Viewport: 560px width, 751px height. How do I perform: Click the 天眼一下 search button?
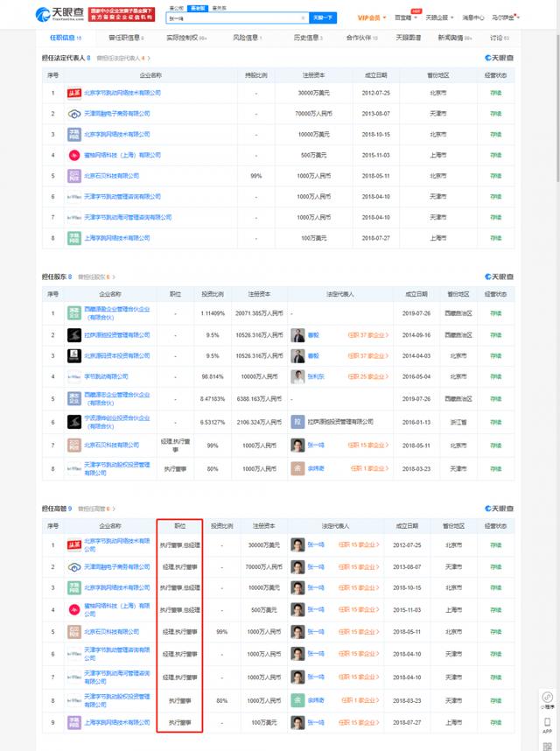pos(323,18)
